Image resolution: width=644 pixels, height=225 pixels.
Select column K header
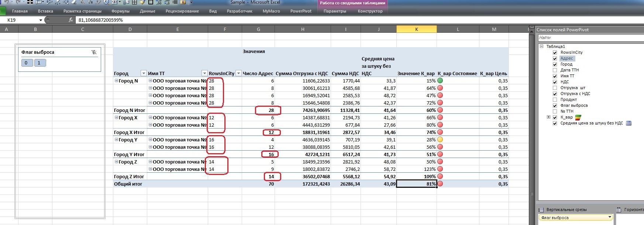click(417, 29)
